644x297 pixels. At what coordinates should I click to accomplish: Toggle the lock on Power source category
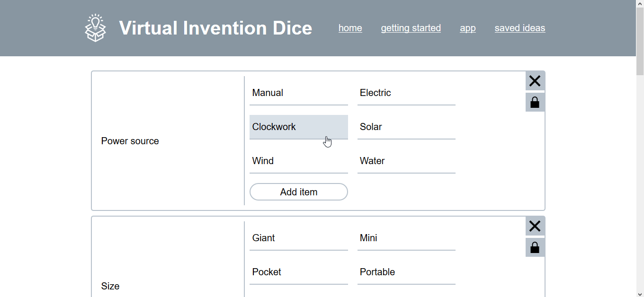[x=535, y=102]
